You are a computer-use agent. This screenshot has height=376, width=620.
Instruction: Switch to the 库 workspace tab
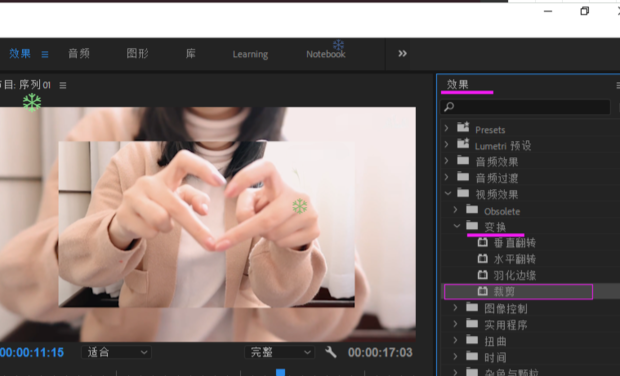coord(191,53)
